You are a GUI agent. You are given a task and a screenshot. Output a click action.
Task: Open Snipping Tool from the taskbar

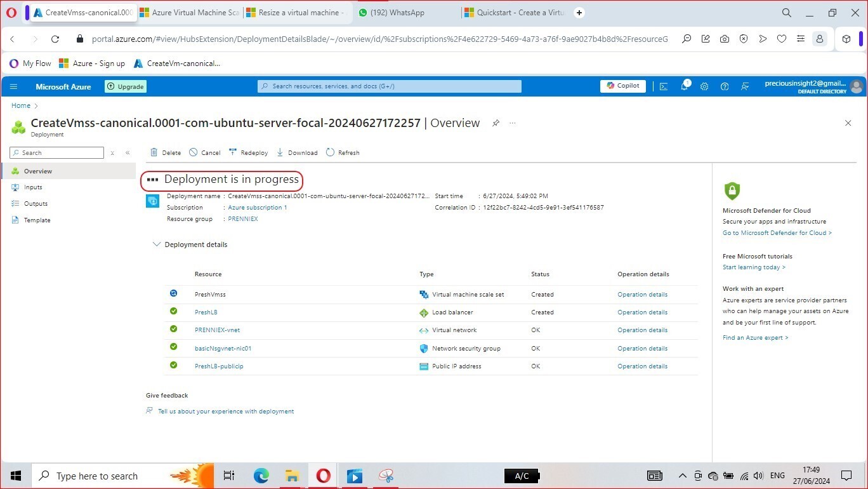pyautogui.click(x=386, y=476)
